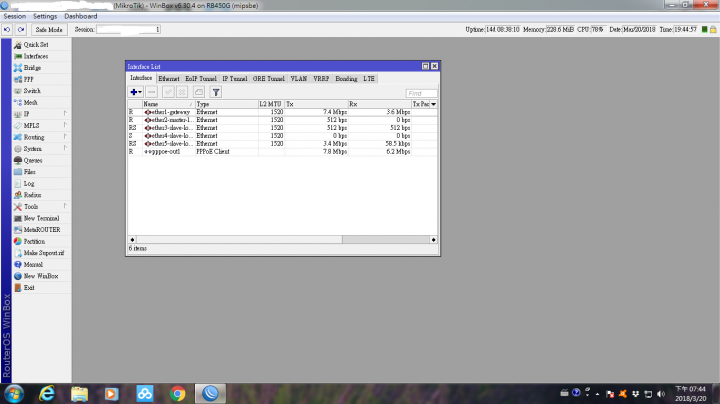
Task: Open a New WinBox window
Action: tap(41, 276)
